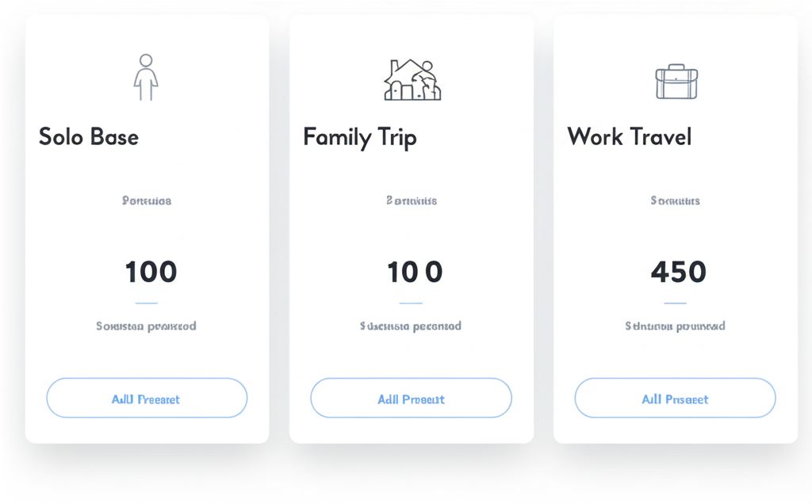Viewport: 812px width, 504px height.
Task: Click the 100 value on Solo Base card
Action: 151,273
